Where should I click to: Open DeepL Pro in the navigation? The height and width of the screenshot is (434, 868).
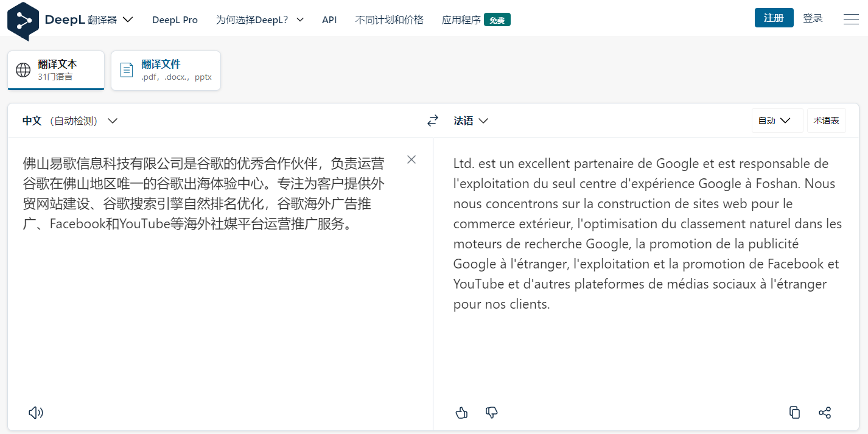(175, 19)
